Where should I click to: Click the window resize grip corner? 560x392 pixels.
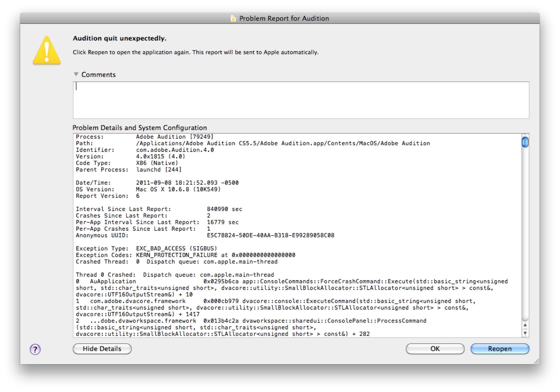tap(537, 361)
